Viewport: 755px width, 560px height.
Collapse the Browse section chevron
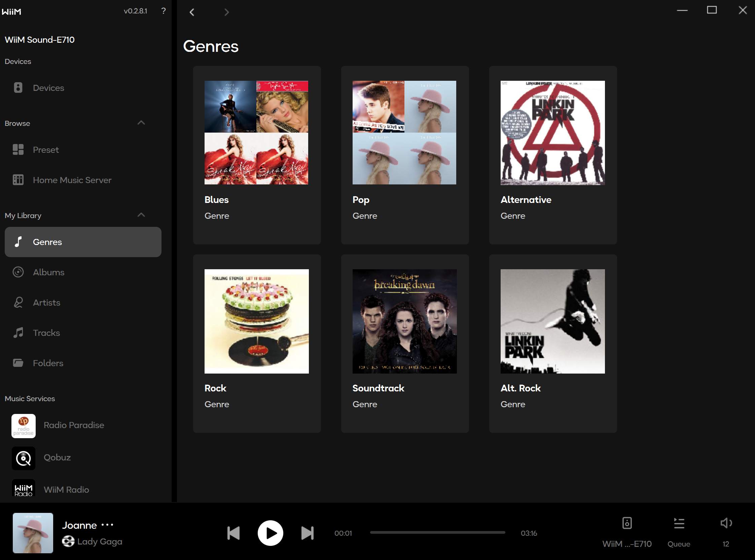pyautogui.click(x=141, y=123)
